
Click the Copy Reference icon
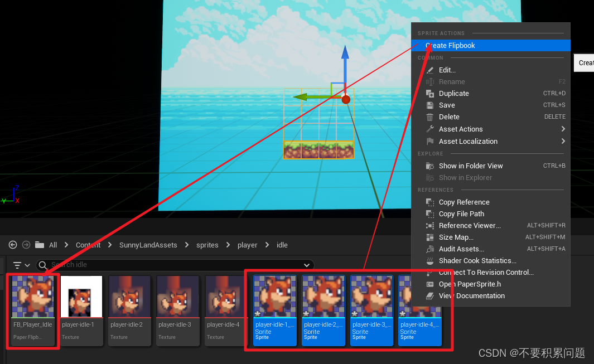429,202
